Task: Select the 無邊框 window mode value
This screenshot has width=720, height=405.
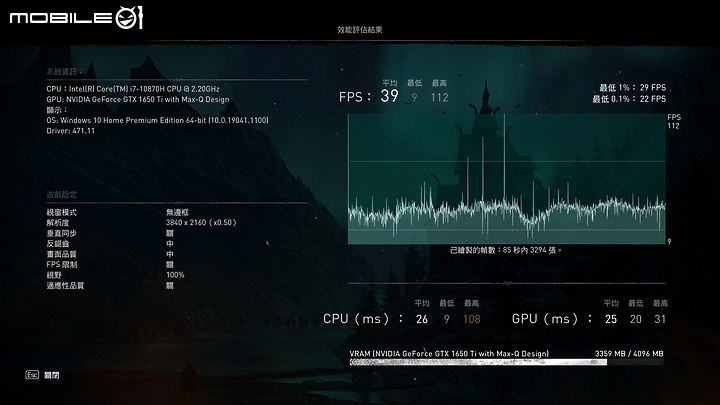Action: pyautogui.click(x=177, y=212)
